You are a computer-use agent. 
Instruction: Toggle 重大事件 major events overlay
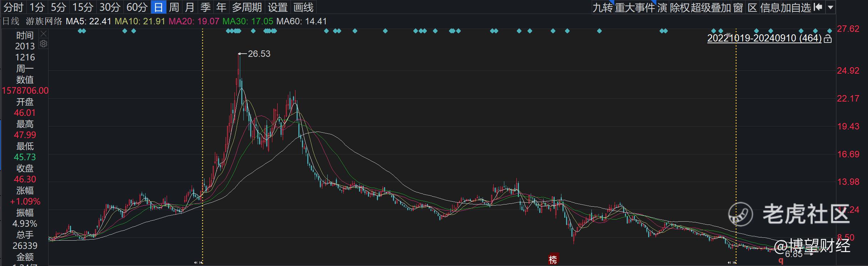pyautogui.click(x=635, y=8)
